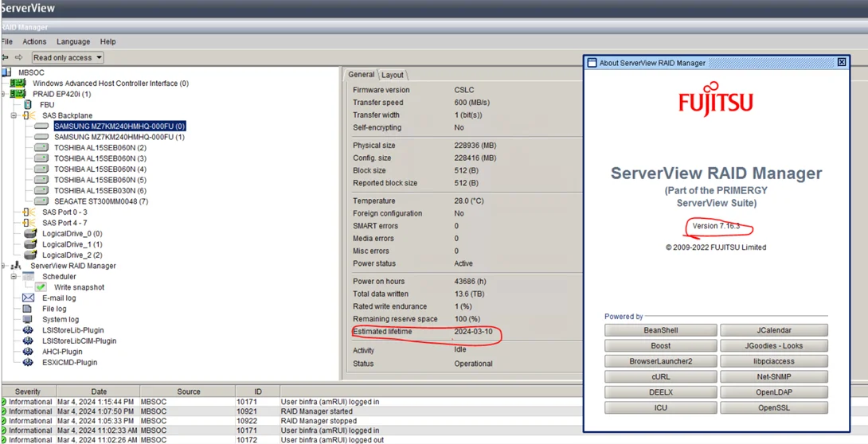
Task: Close the About ServerView RAID Manager dialog
Action: pos(842,63)
